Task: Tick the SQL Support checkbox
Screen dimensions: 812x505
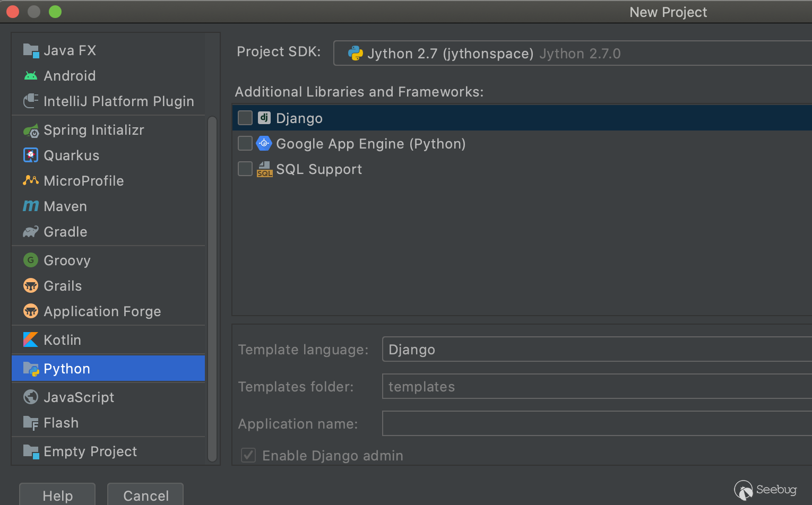Action: tap(245, 169)
